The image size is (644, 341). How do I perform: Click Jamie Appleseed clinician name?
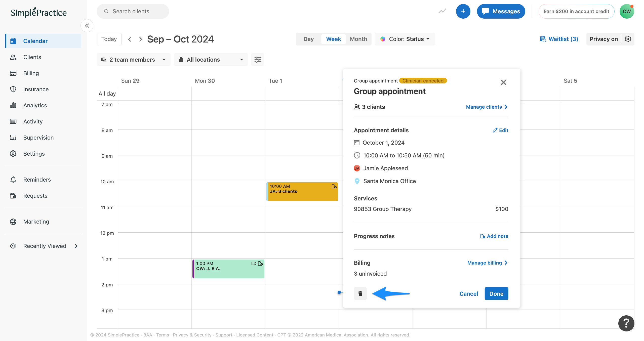(x=385, y=168)
